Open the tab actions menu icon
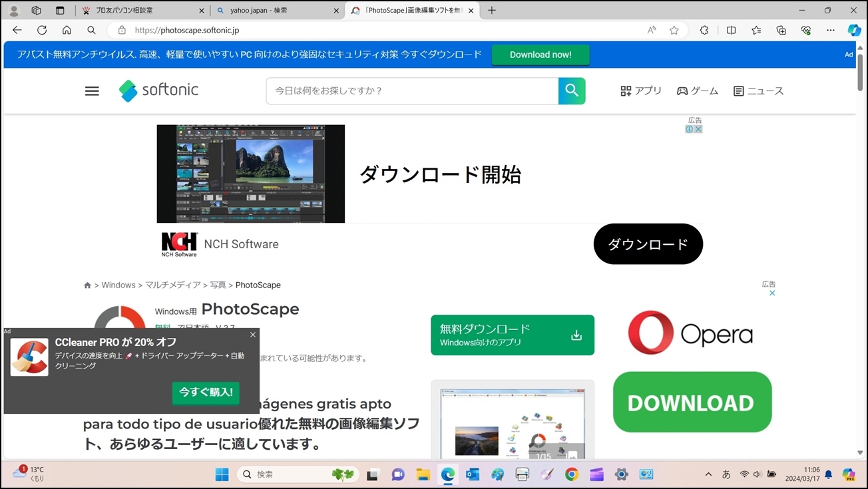Viewport: 868px width, 489px height. tap(60, 11)
